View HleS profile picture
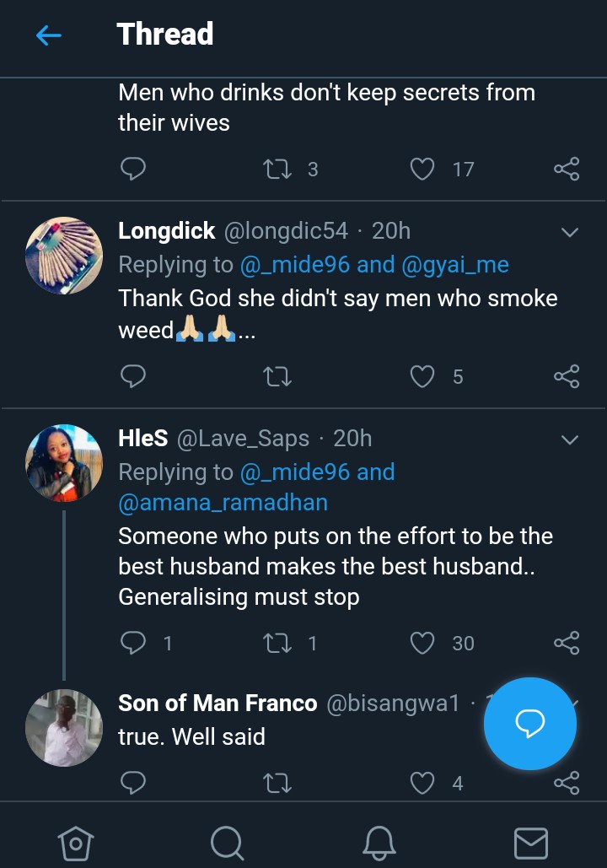 click(x=64, y=462)
